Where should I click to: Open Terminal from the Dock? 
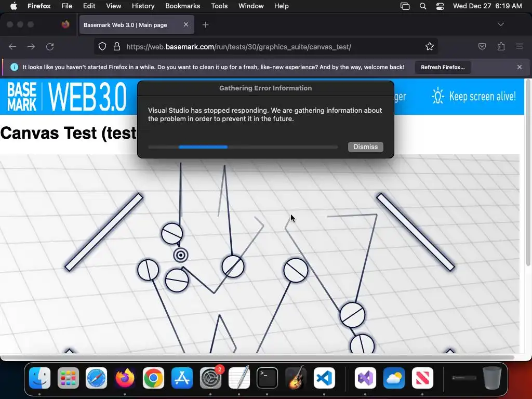point(268,378)
